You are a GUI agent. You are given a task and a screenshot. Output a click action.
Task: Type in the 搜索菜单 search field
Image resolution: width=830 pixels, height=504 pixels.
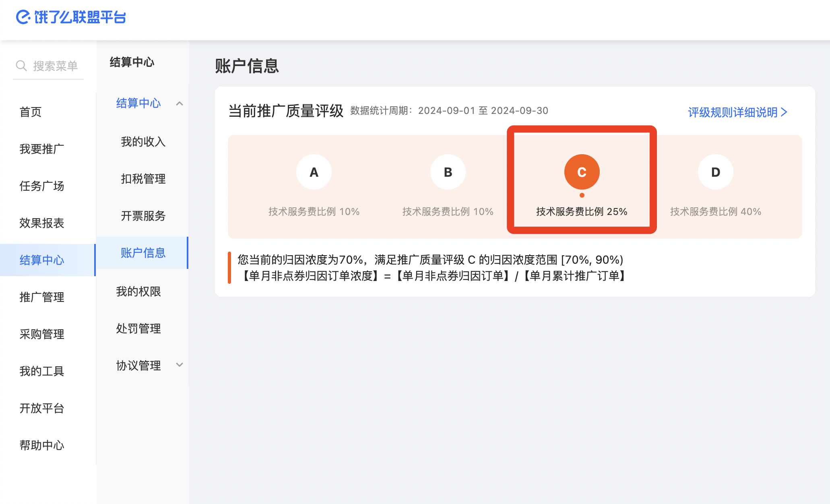[x=56, y=66]
